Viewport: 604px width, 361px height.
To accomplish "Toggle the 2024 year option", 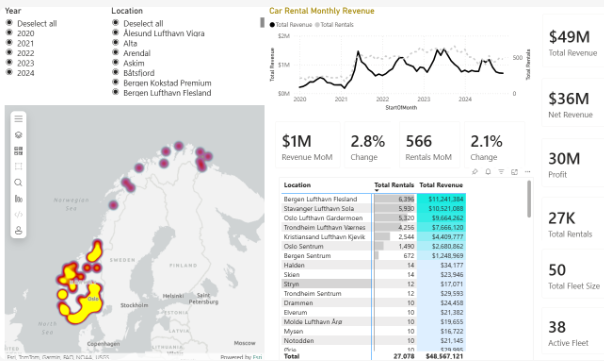I will (x=9, y=72).
